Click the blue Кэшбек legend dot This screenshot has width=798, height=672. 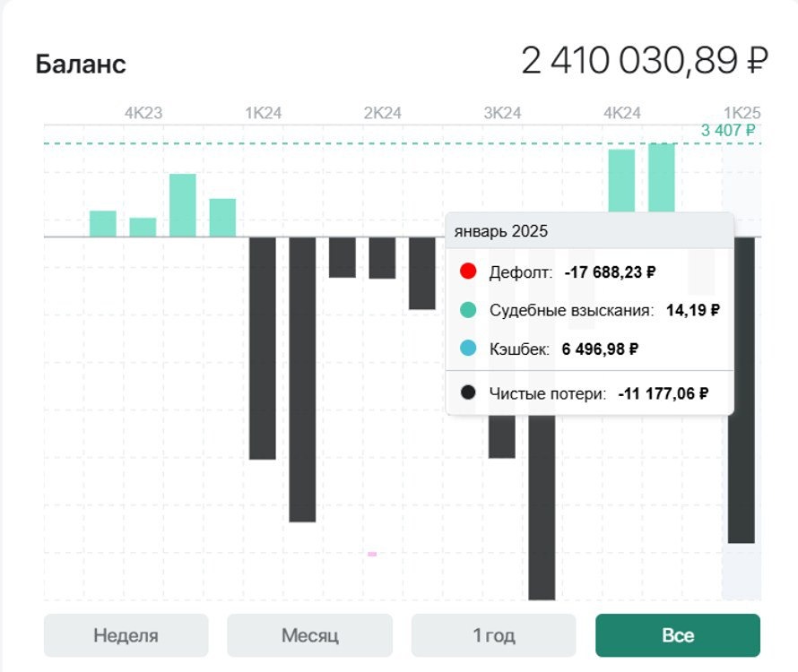467,349
